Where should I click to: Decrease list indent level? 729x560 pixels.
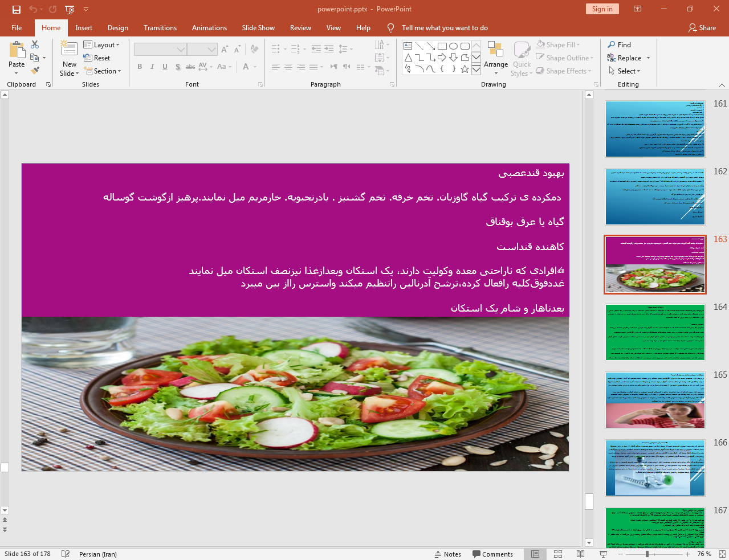tap(316, 50)
